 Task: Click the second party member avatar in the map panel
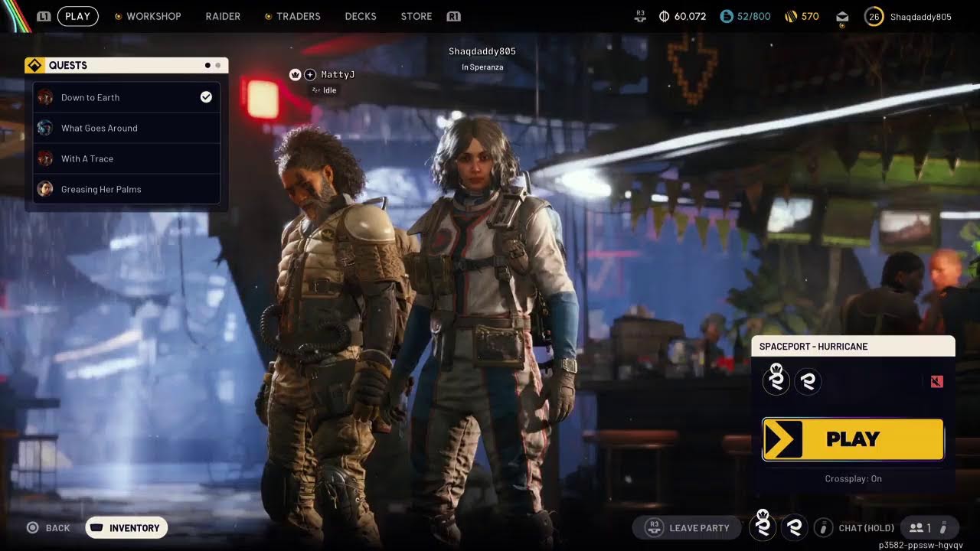pos(808,381)
